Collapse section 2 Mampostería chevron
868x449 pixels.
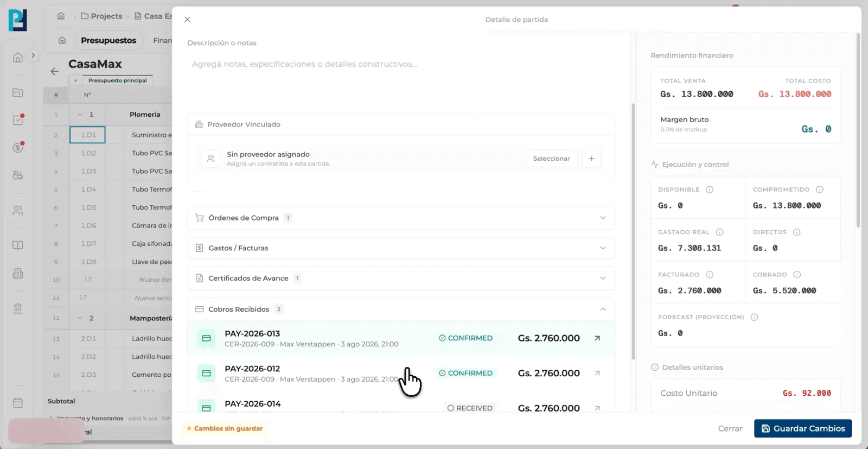(x=80, y=318)
